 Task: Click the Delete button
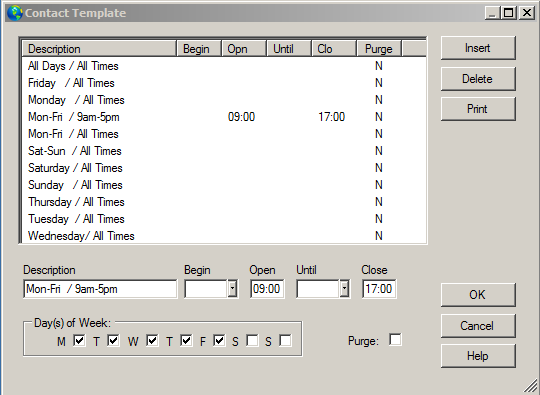478,79
